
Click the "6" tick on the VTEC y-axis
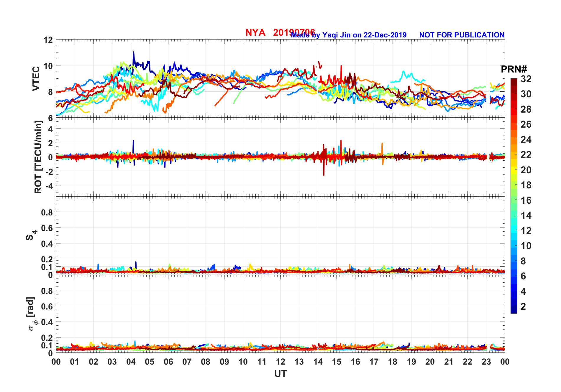(x=50, y=118)
